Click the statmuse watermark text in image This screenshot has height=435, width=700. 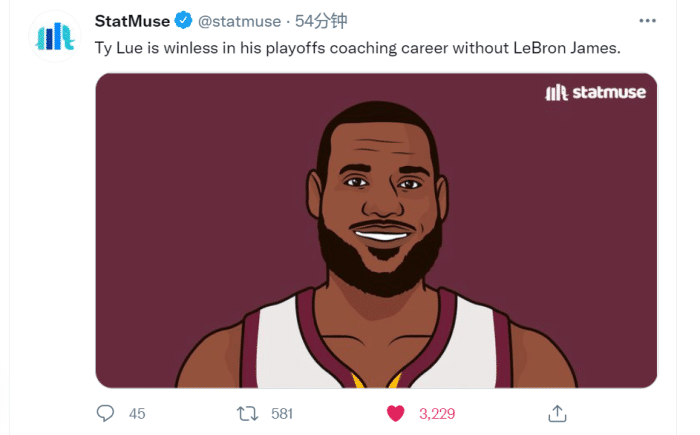[x=608, y=93]
